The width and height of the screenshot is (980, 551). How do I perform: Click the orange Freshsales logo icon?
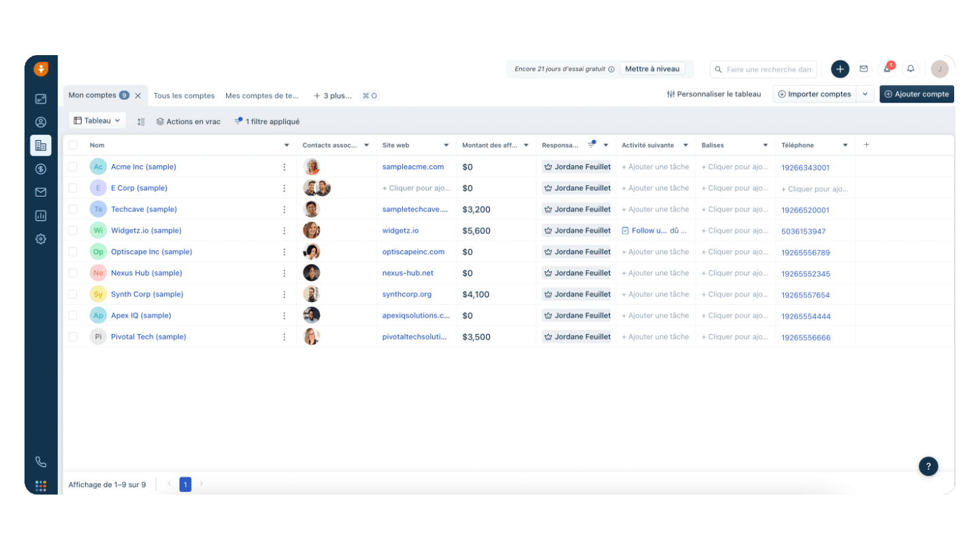coord(41,69)
